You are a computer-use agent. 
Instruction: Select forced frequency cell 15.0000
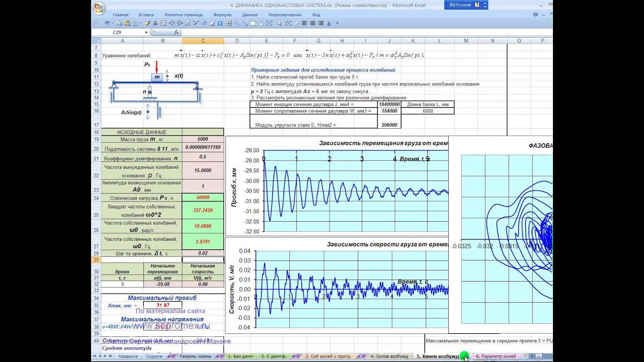203,170
